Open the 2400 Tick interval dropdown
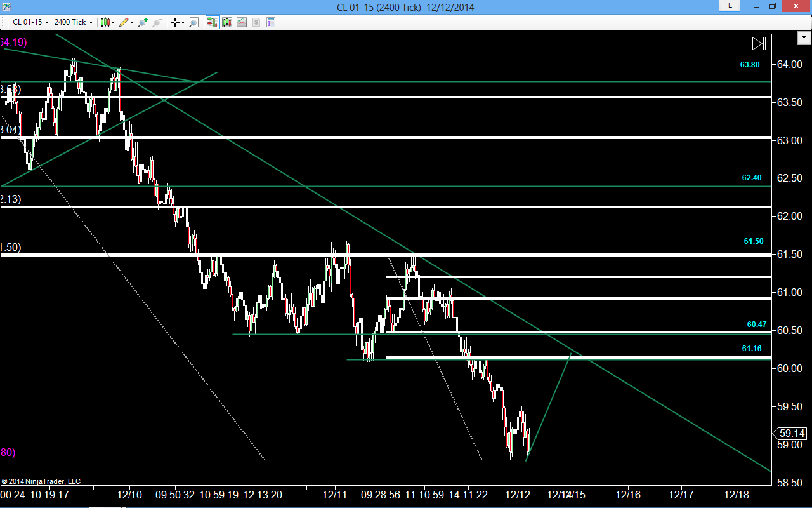The width and height of the screenshot is (812, 508). coord(73,22)
